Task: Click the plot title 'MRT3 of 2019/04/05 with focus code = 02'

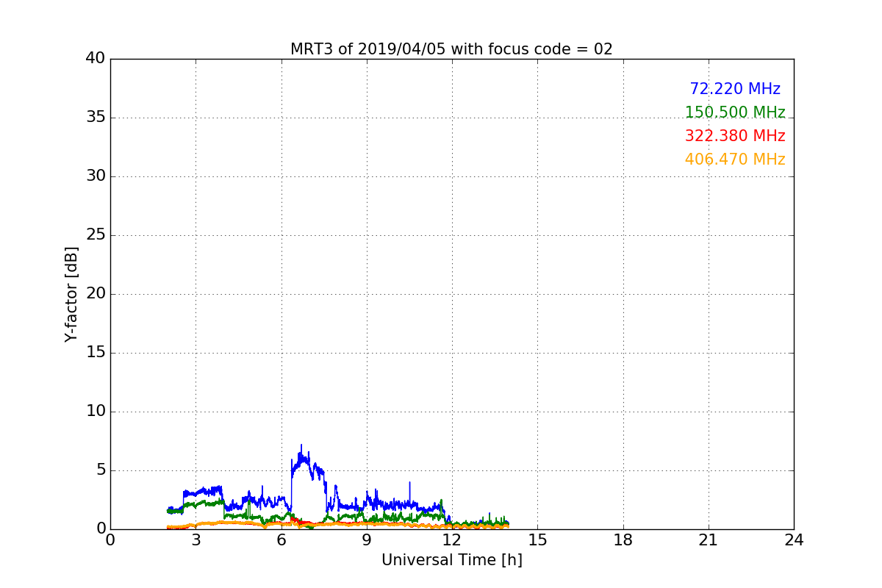Action: [451, 49]
